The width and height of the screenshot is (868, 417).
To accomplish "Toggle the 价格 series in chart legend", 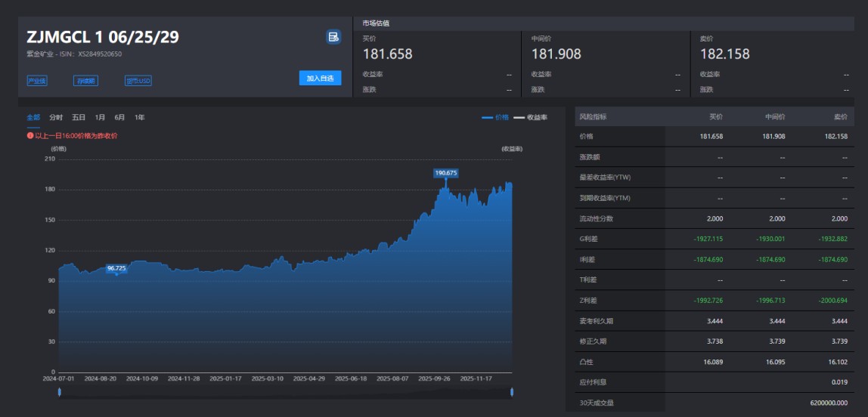I will point(495,118).
